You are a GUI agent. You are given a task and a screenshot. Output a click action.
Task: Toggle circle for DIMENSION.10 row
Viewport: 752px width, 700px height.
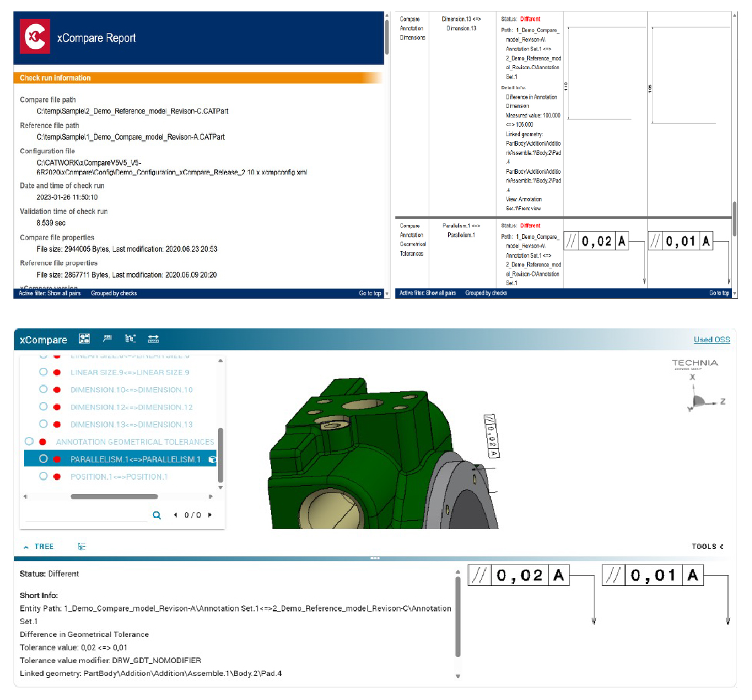(x=43, y=389)
